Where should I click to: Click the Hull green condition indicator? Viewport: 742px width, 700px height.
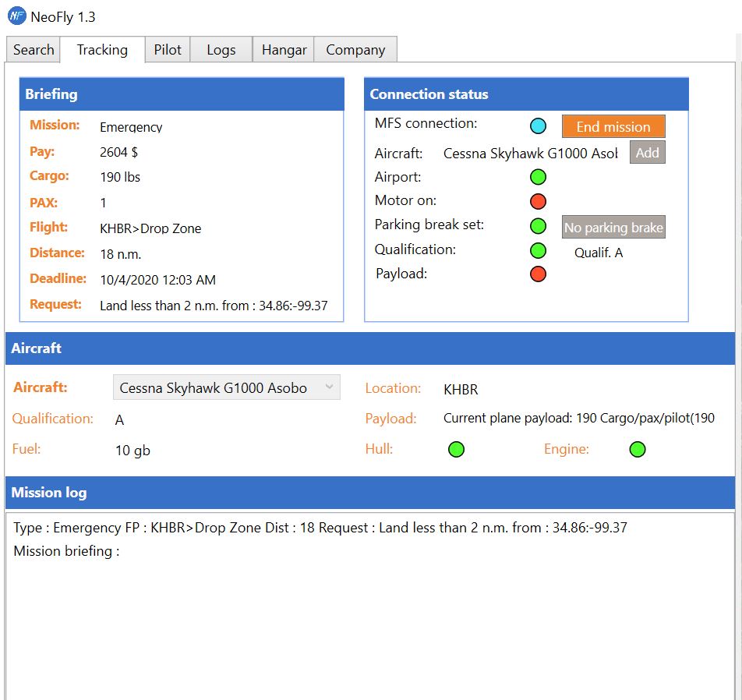(457, 449)
